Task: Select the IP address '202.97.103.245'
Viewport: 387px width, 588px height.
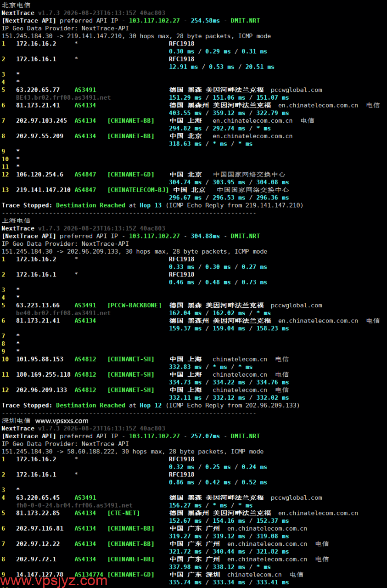Action: (42, 120)
